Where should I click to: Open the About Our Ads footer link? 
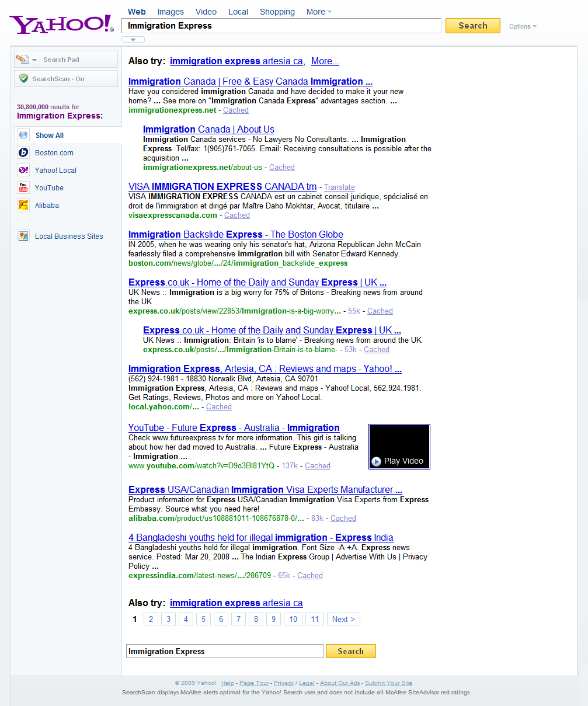pos(340,683)
